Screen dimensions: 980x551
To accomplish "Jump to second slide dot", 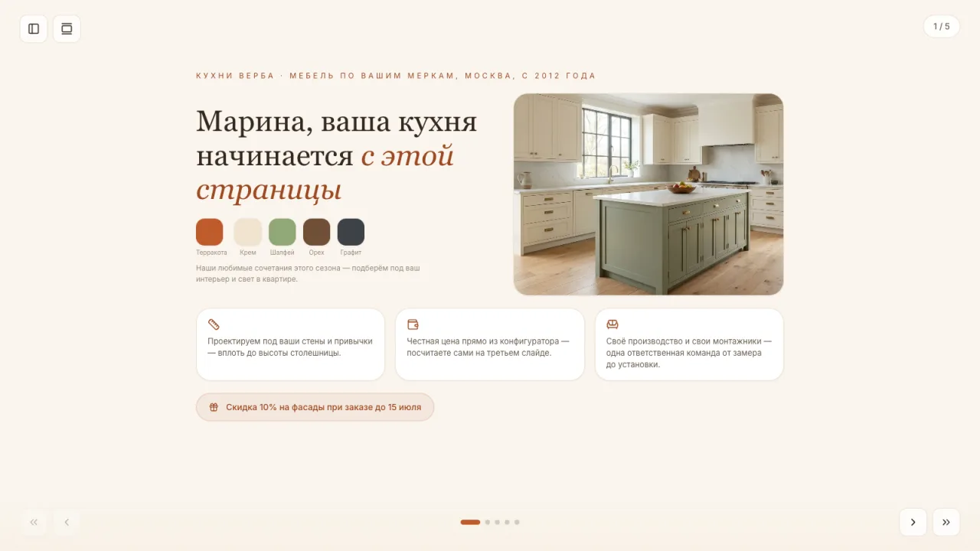I will tap(488, 522).
